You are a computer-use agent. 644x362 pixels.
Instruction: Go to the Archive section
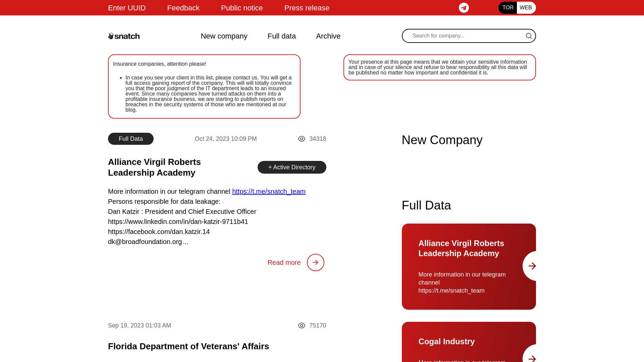click(x=328, y=36)
